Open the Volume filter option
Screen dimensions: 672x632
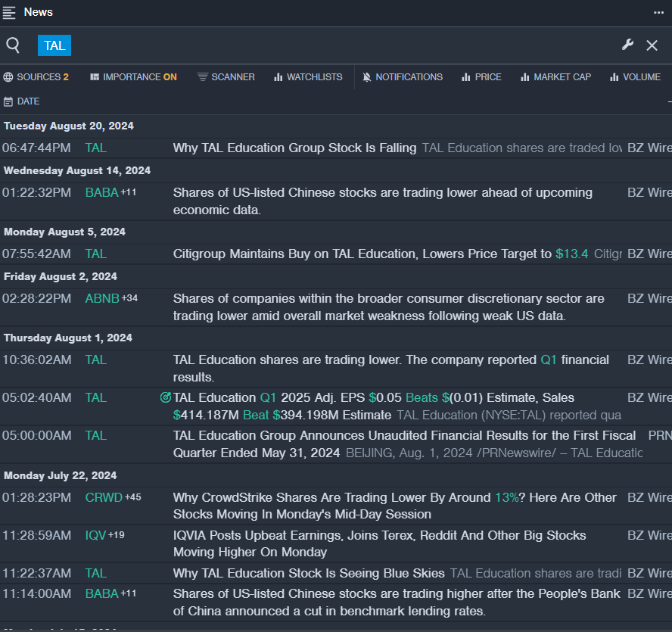coord(635,77)
